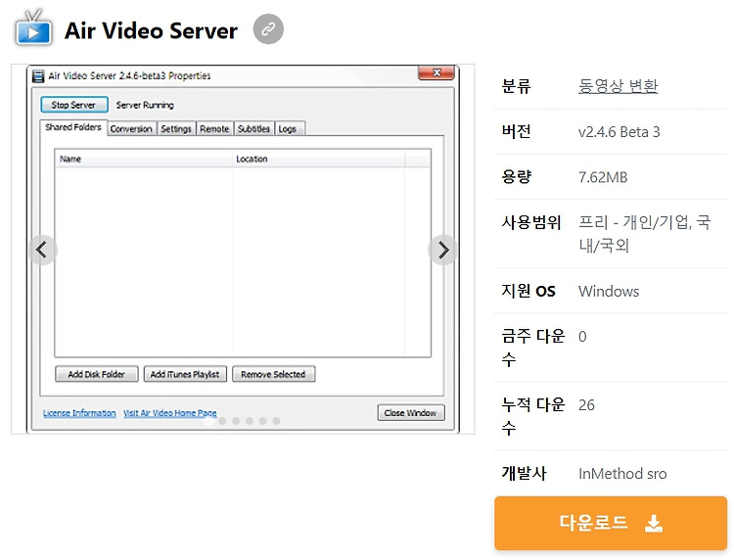
Task: Open Visit Air Video Home Page link
Action: (x=170, y=413)
